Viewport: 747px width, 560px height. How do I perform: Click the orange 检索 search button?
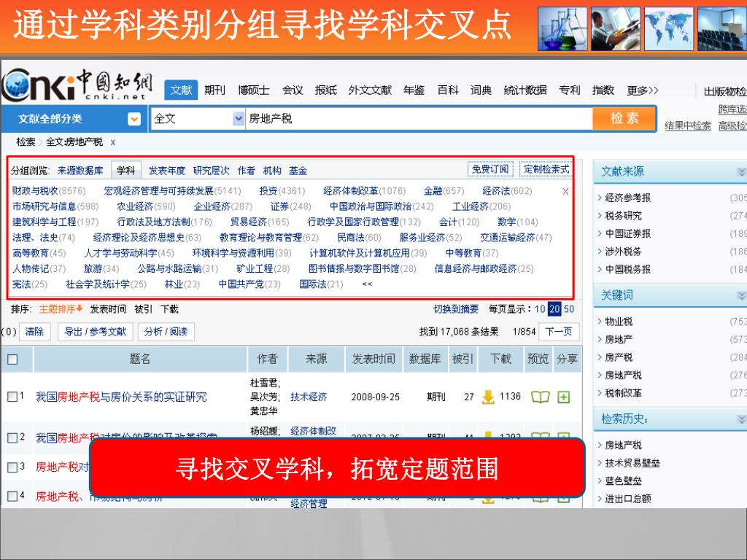pyautogui.click(x=624, y=118)
